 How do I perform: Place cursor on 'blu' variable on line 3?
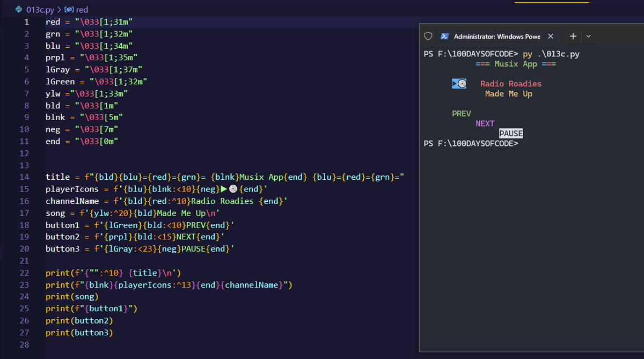tap(53, 46)
